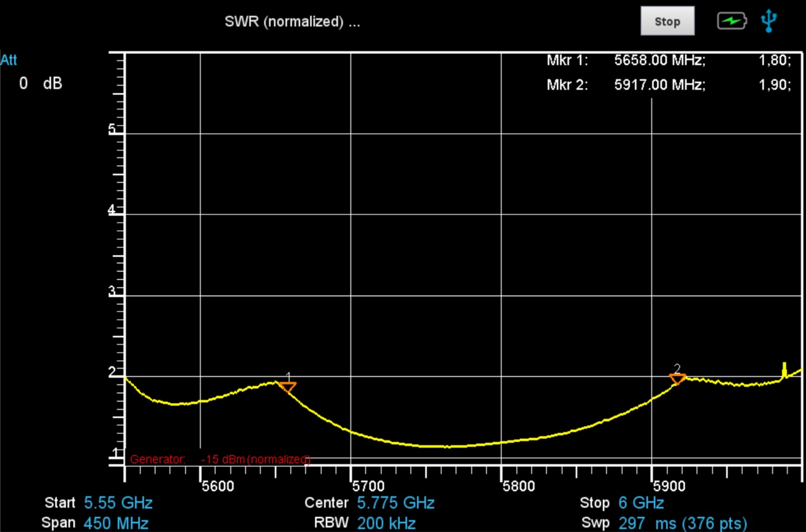Set the Center frequency 5.775 GHz field
This screenshot has width=806, height=532.
point(395,503)
